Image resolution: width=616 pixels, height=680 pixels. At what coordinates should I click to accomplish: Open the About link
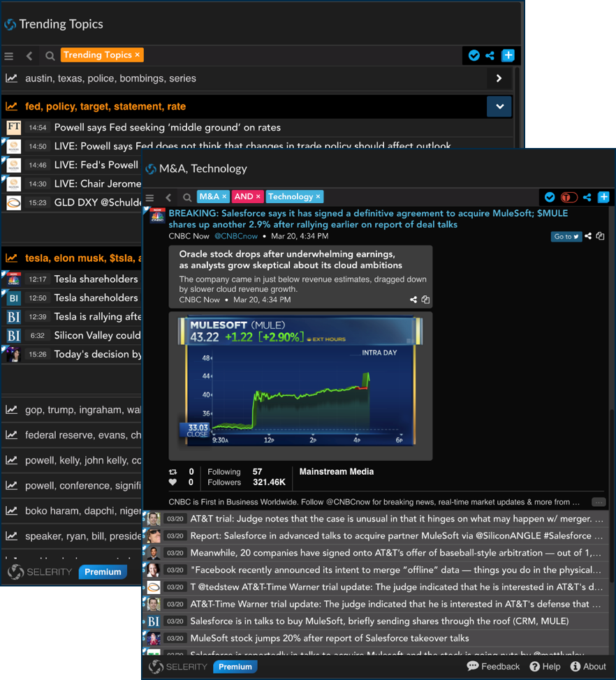coord(588,667)
